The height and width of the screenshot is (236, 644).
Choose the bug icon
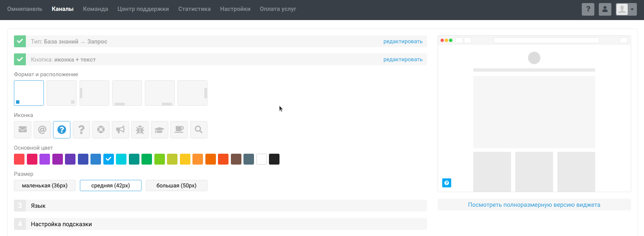tap(140, 130)
